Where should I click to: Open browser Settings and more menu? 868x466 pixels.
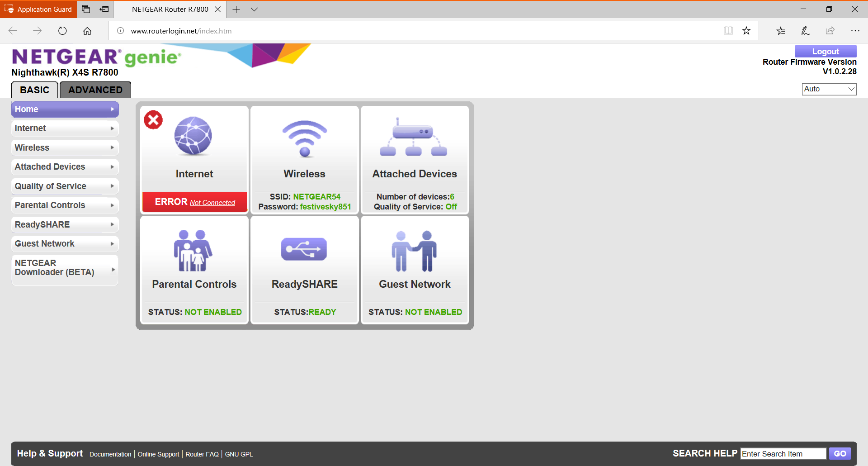[x=855, y=31]
